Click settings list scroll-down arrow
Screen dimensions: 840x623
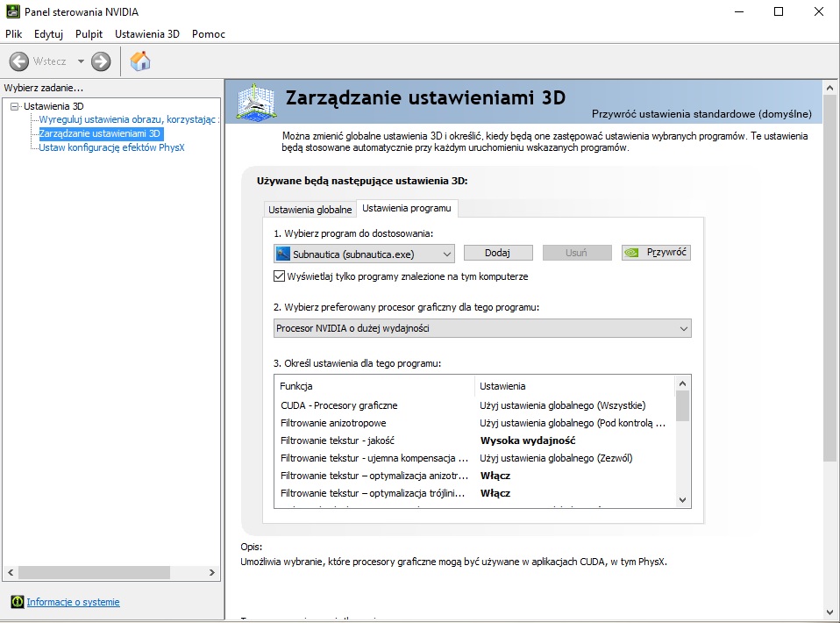(682, 499)
